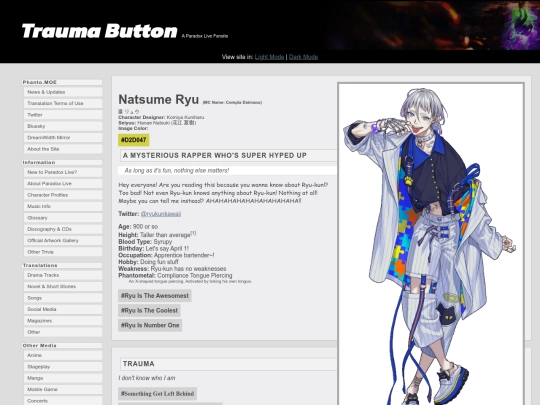Click the 'Weakness: Ryu-kun has no weaknesses' line
The width and height of the screenshot is (540, 405).
point(172,269)
